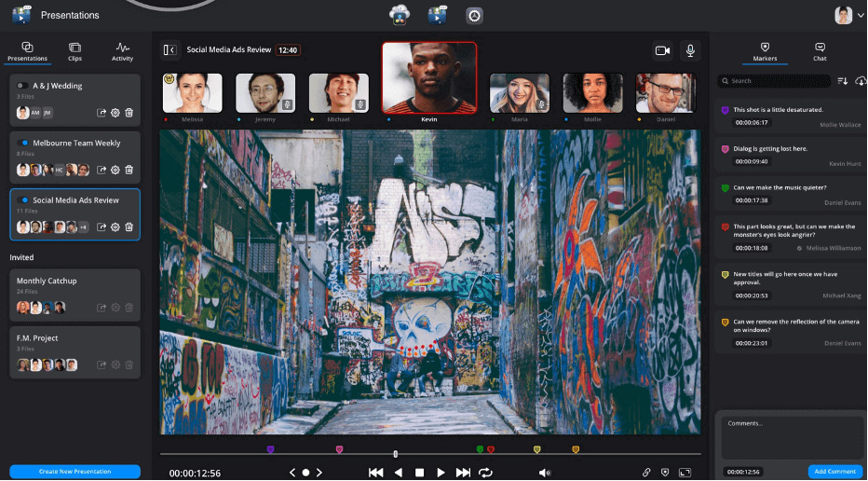Click the Create New Presentation button
868x481 pixels.
pyautogui.click(x=75, y=472)
